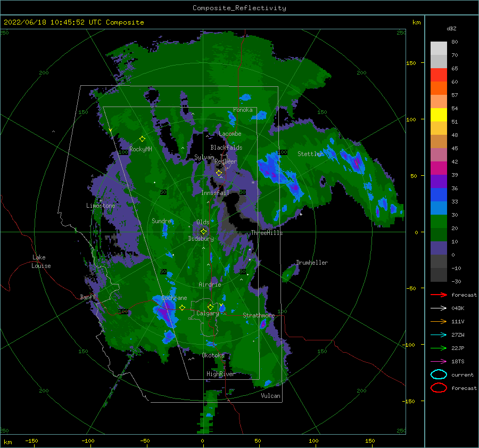Select the Sundre label

pos(161,221)
